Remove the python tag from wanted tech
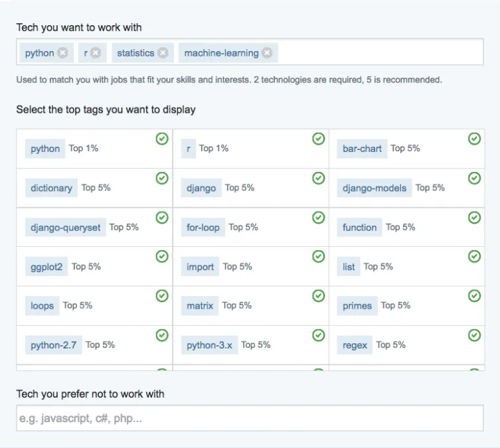The image size is (500, 448). point(62,53)
